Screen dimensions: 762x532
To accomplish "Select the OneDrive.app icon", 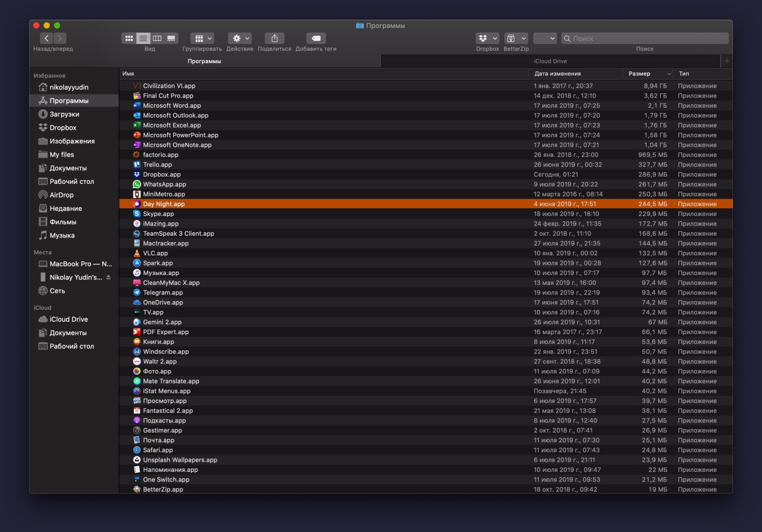I will (x=137, y=302).
